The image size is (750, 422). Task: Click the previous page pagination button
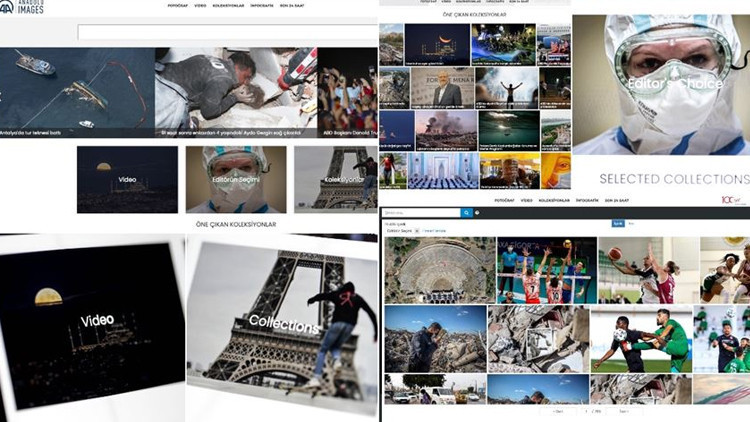(x=559, y=411)
